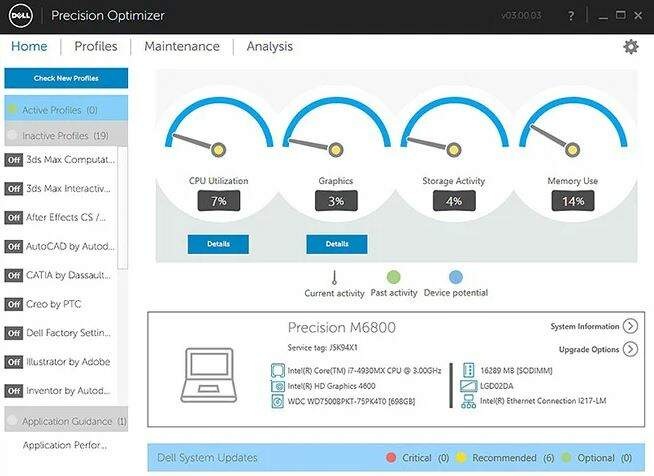Click the Current activity needle legend icon
Image resolution: width=654 pixels, height=476 pixels.
pyautogui.click(x=334, y=277)
